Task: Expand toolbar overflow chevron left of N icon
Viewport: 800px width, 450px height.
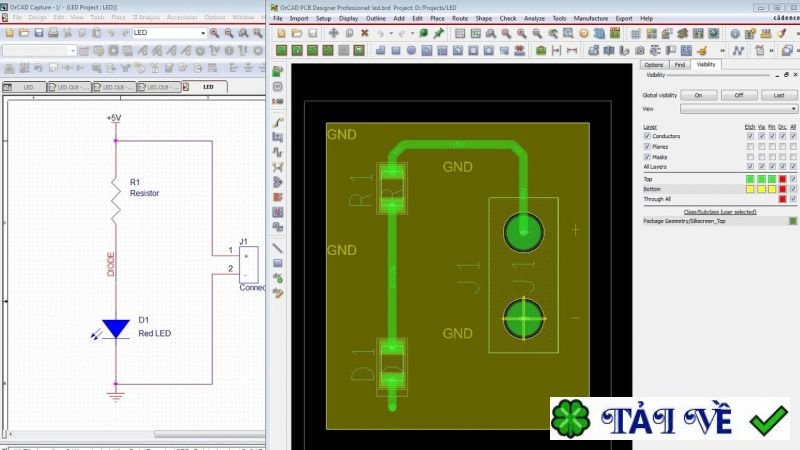Action: (x=722, y=51)
